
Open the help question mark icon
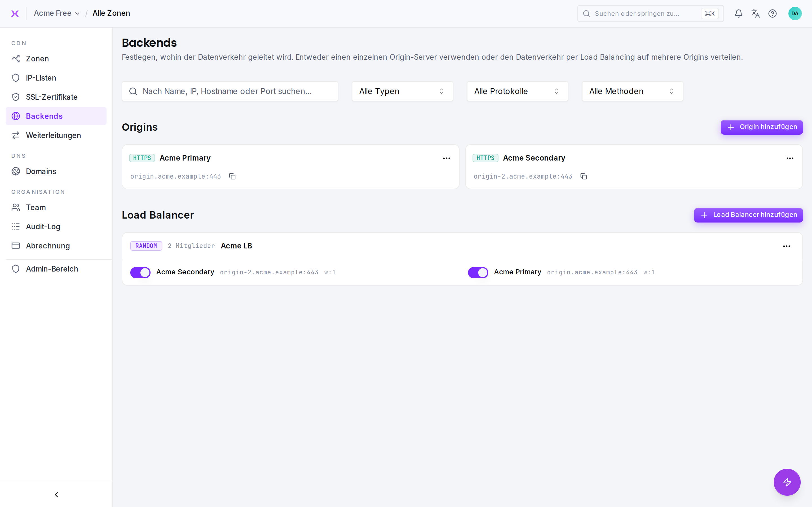coord(773,14)
